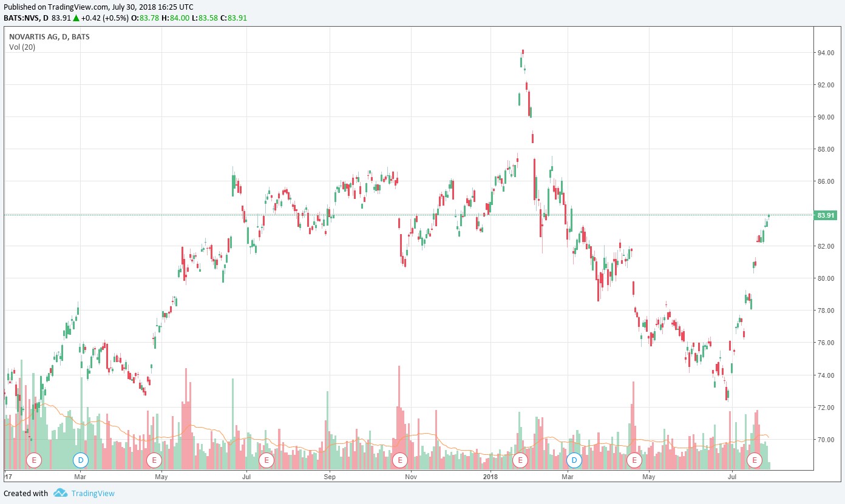
Task: Click the leftmost earnings E marker
Action: tap(34, 460)
